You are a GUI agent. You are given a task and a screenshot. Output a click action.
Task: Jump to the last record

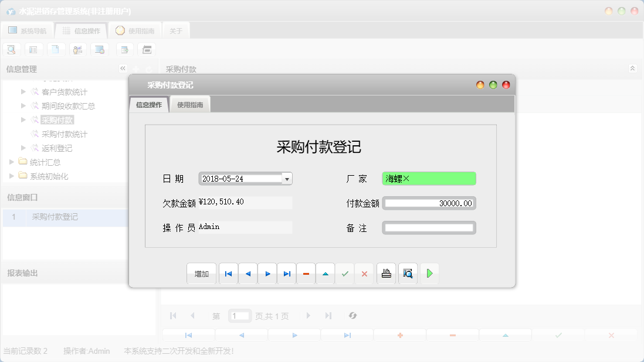click(x=286, y=274)
